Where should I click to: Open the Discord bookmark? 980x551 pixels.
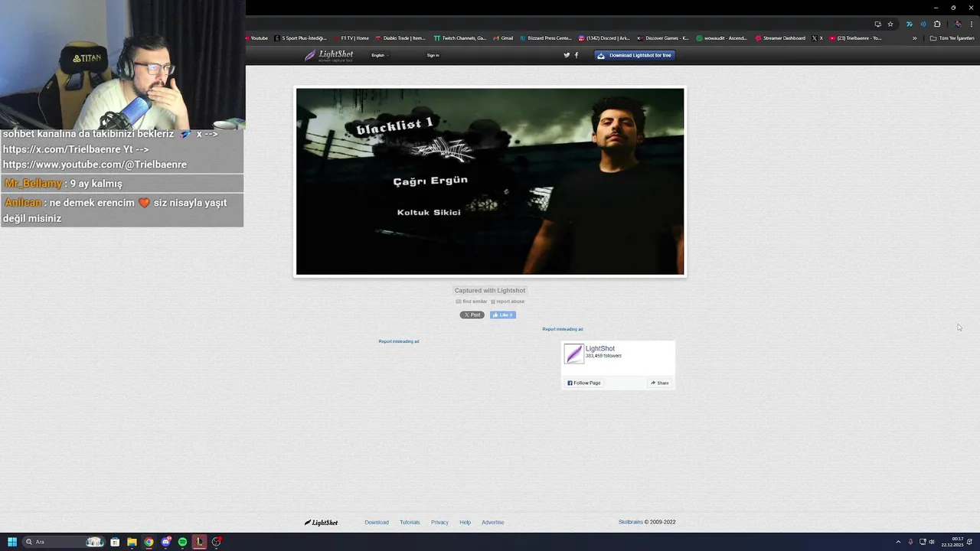(x=605, y=38)
